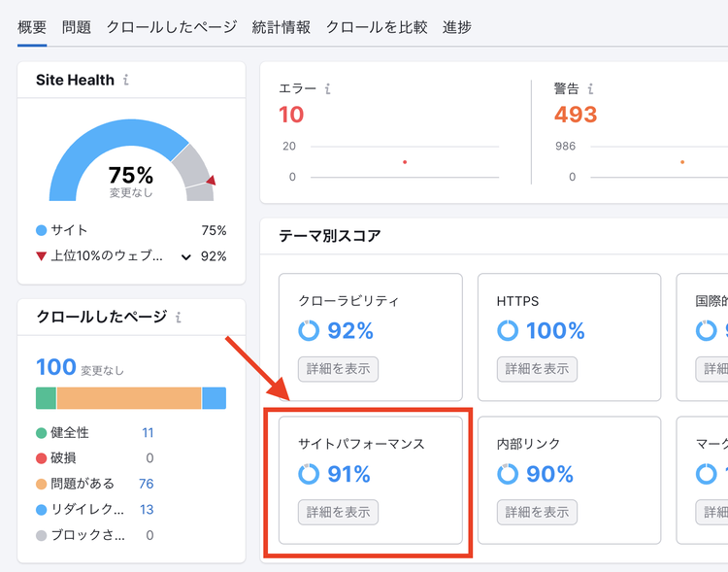The image size is (728, 572).
Task: Click the リダイレク... legend blue dot
Action: click(x=42, y=510)
